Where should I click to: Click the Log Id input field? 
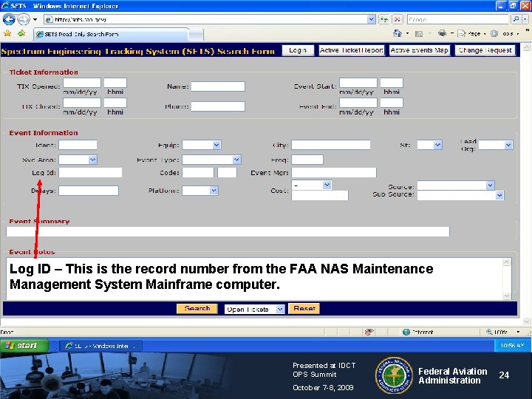point(90,172)
